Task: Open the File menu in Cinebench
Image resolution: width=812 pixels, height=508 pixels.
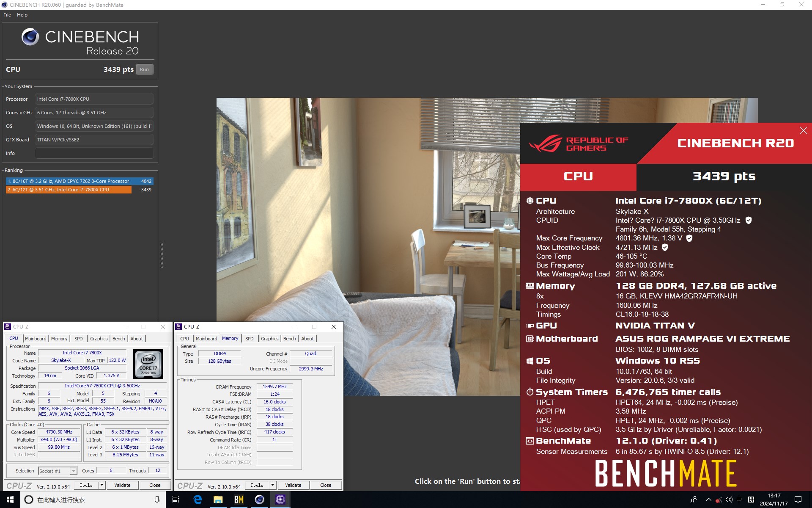Action: 7,15
